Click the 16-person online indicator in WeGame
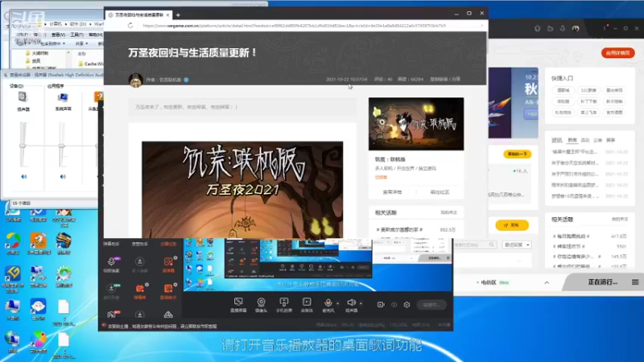The width and height of the screenshot is (644, 362). (520, 171)
